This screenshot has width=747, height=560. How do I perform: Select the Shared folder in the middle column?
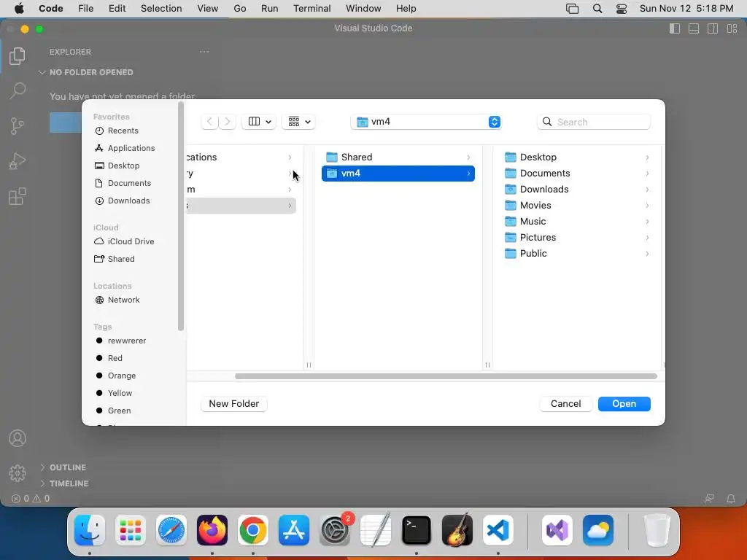(x=398, y=157)
